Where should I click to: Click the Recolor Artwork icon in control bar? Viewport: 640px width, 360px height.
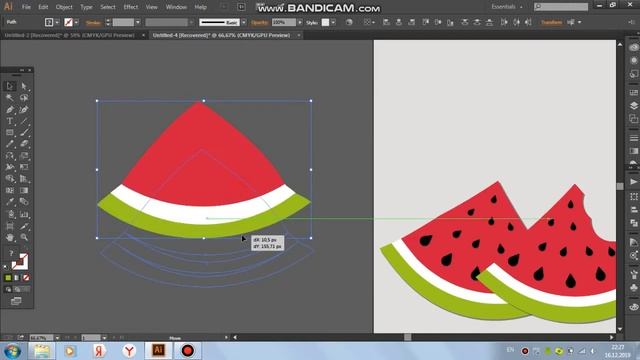click(349, 22)
